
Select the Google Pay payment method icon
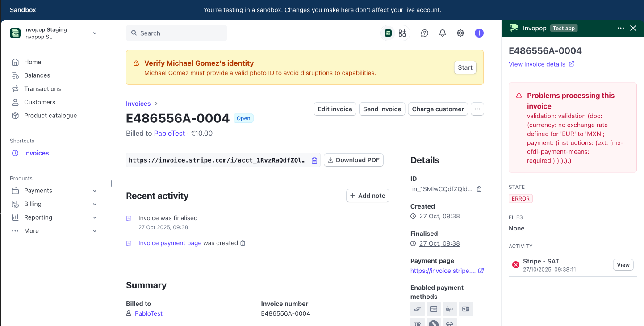point(466,309)
